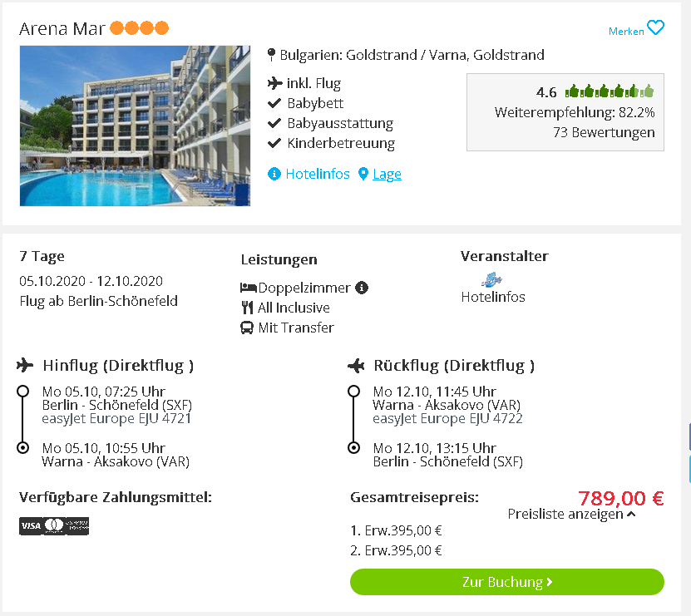This screenshot has height=616, width=691.
Task: Open the Lage link
Action: [387, 174]
